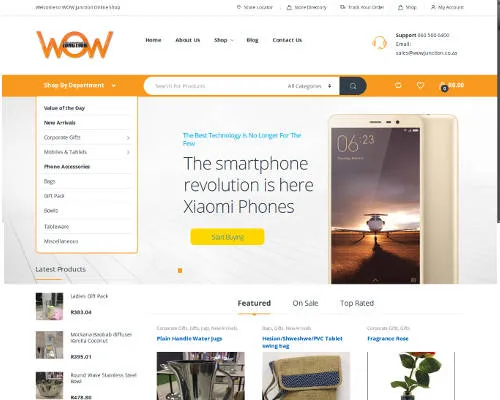Open the Shop menu dropdown
Image resolution: width=500 pixels, height=400 pixels.
[224, 40]
